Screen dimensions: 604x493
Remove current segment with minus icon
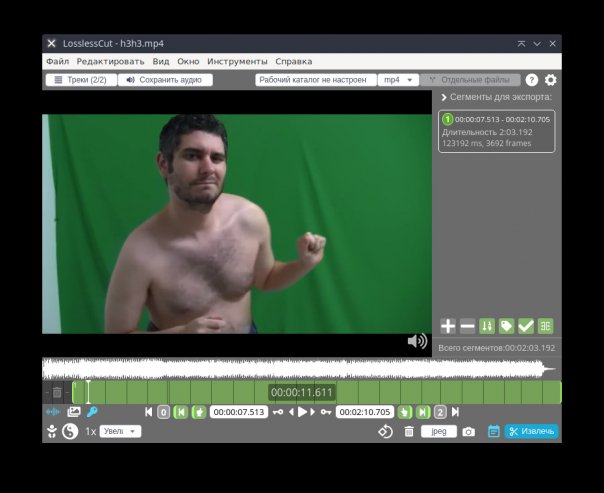467,326
